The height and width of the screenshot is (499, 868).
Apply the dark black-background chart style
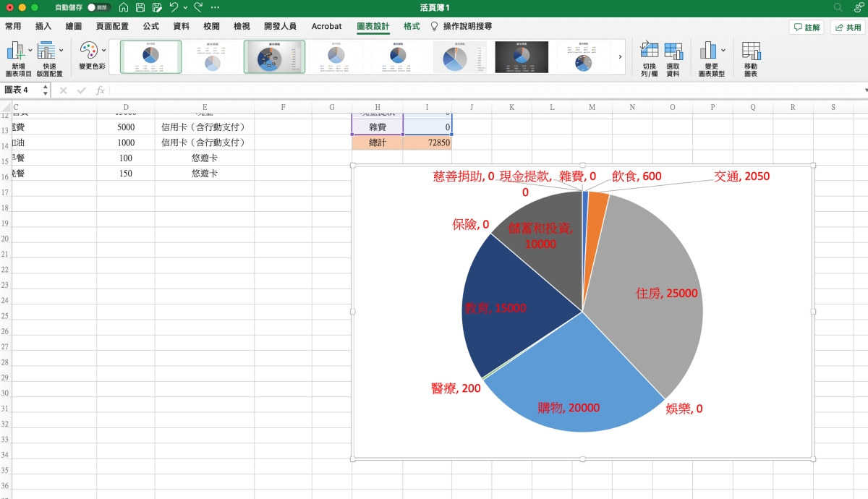pos(522,56)
